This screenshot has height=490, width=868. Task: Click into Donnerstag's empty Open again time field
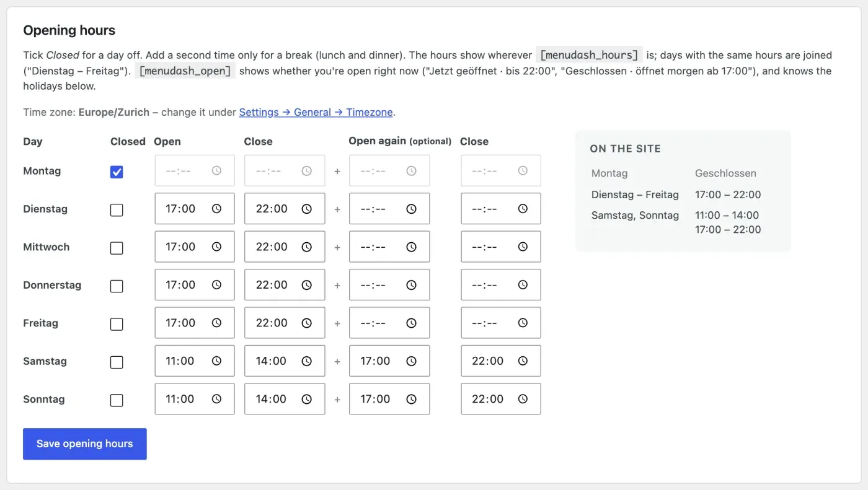[389, 285]
